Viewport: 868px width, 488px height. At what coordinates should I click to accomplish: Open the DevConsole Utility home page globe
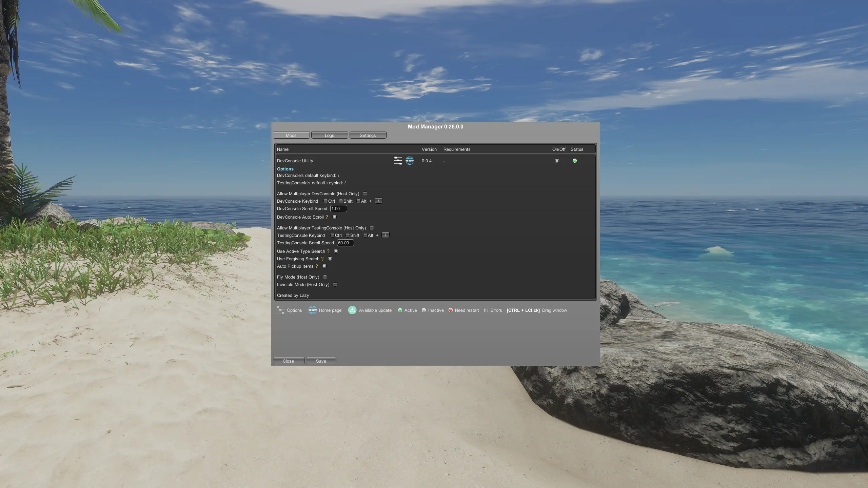click(x=410, y=161)
